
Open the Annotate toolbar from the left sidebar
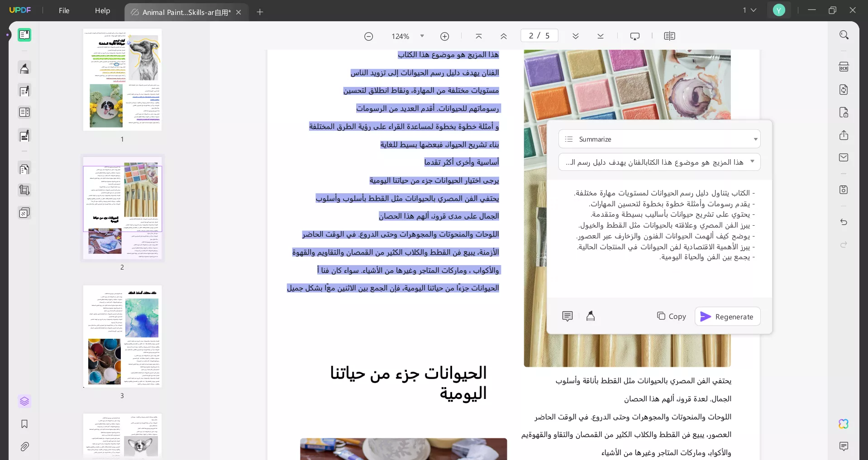pos(25,68)
